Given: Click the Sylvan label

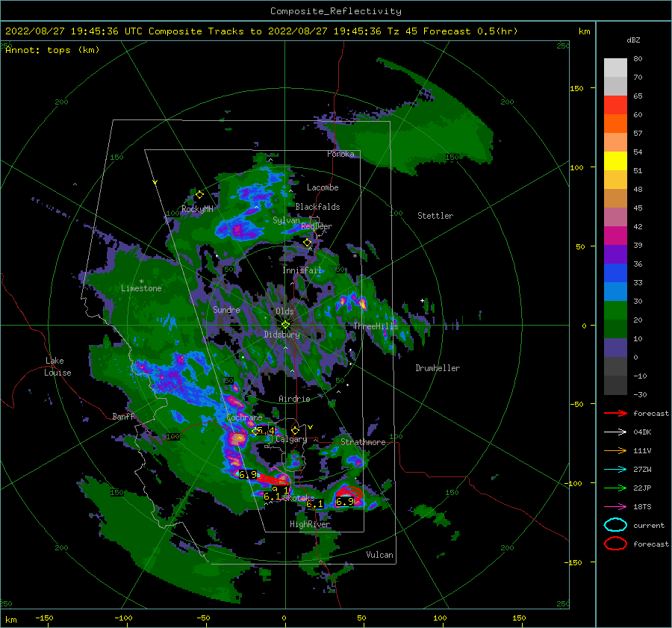Looking at the screenshot, I should click(x=286, y=220).
